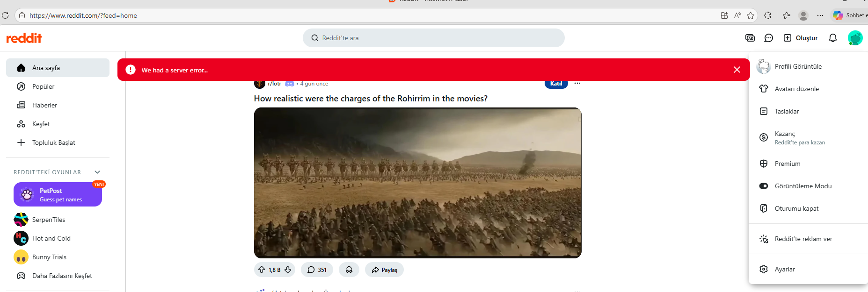Click Reddit'te reklam ver
The height and width of the screenshot is (292, 868).
click(808, 239)
